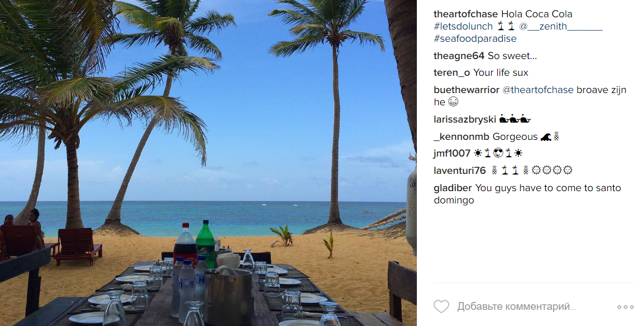Open the three-dot more options menu
Viewport: 644px width, 326px height.
point(626,306)
